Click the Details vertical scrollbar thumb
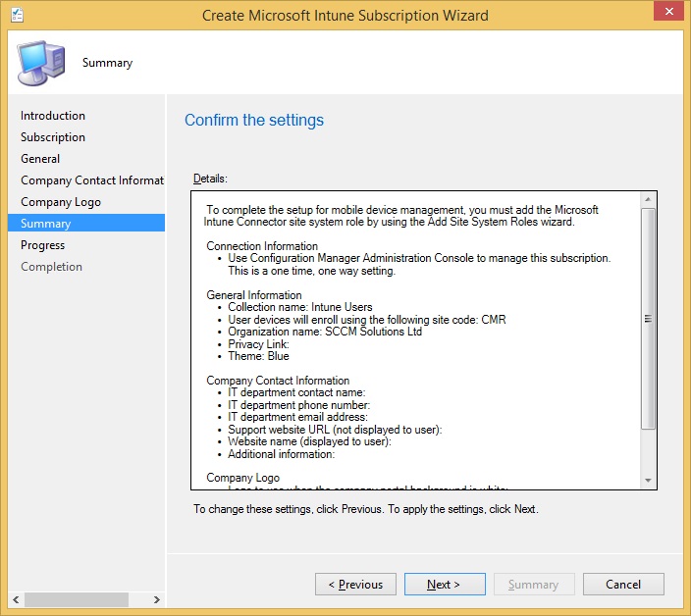Image resolution: width=691 pixels, height=616 pixels. click(648, 319)
